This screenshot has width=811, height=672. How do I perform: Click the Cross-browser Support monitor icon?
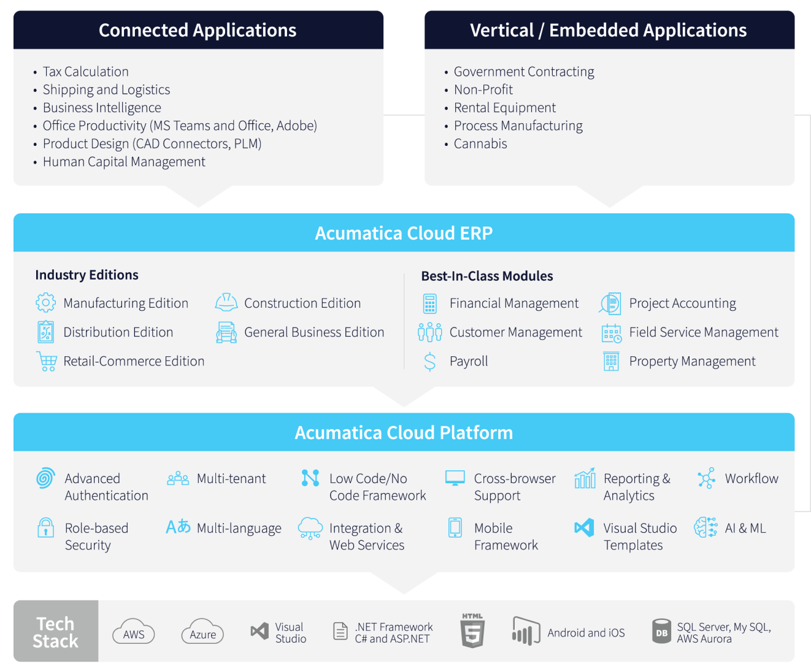[x=455, y=478]
